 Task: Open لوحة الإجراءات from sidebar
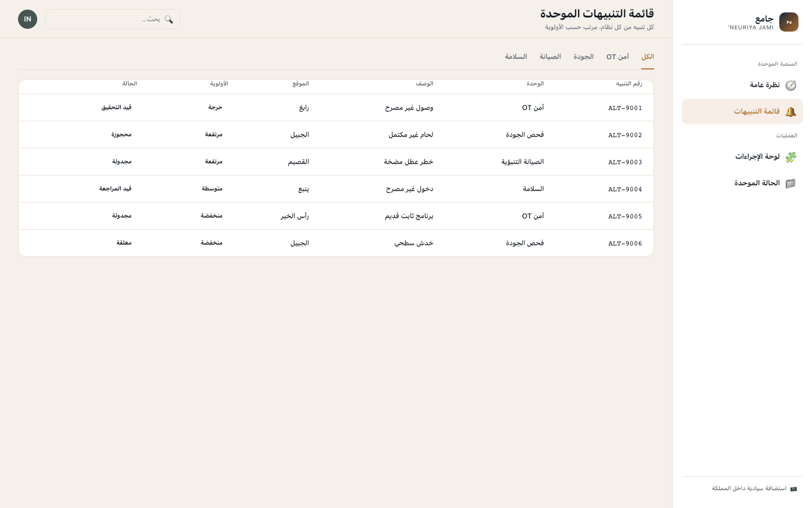pyautogui.click(x=742, y=157)
